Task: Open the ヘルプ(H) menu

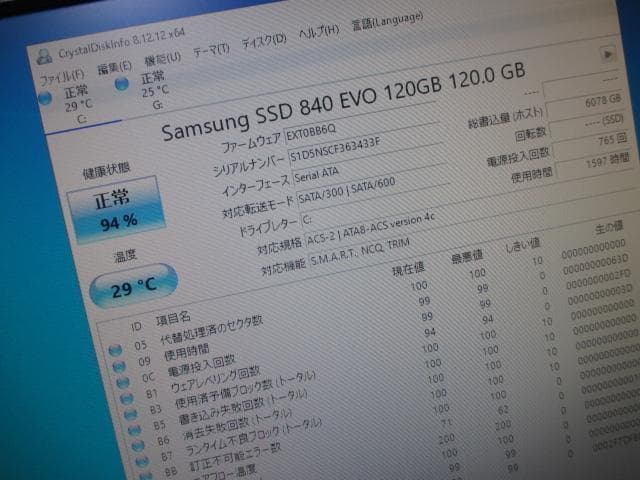Action: pos(319,31)
